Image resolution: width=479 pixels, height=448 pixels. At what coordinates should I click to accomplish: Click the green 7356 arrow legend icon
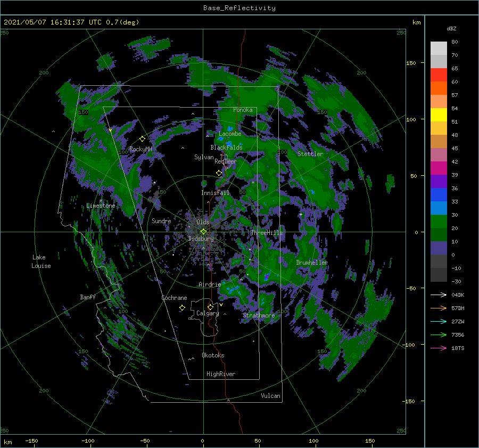coord(439,335)
